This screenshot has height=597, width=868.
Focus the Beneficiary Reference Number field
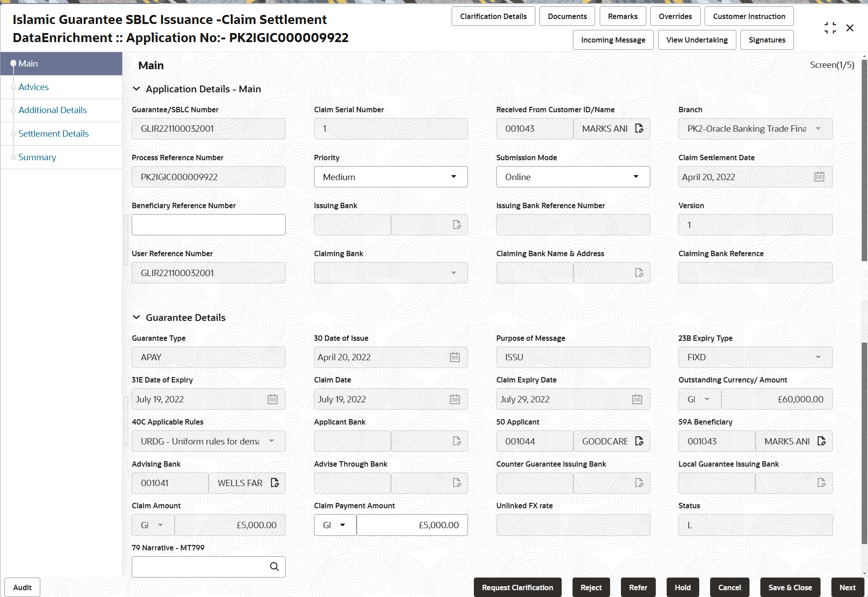(x=209, y=225)
